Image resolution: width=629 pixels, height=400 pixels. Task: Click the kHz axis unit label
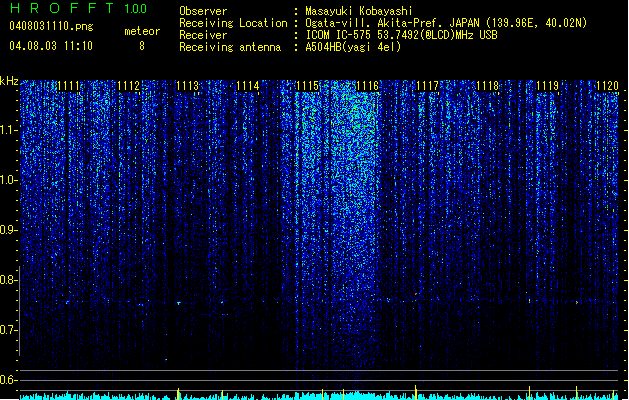click(9, 81)
